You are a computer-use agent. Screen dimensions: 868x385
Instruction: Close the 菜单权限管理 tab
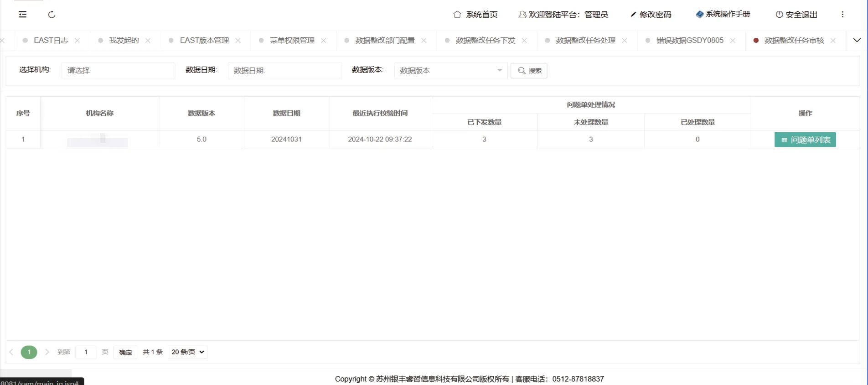pos(324,41)
